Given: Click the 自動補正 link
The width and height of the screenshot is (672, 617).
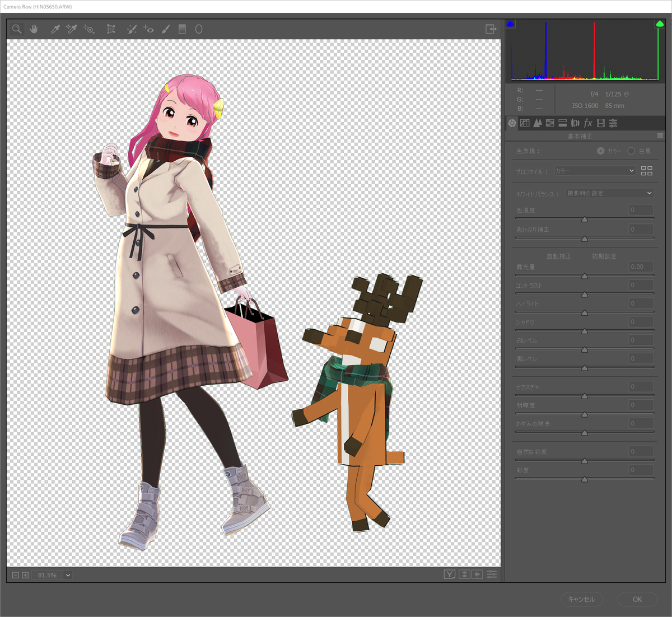Looking at the screenshot, I should [558, 256].
